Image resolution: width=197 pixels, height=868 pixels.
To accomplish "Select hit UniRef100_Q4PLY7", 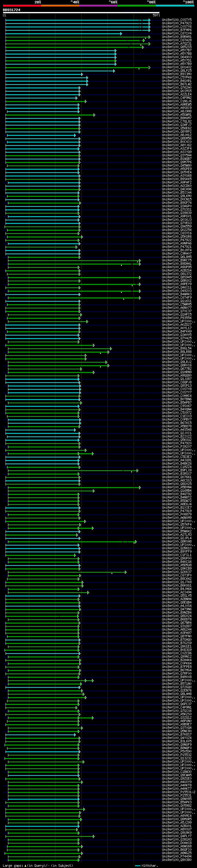I will pos(177,836).
